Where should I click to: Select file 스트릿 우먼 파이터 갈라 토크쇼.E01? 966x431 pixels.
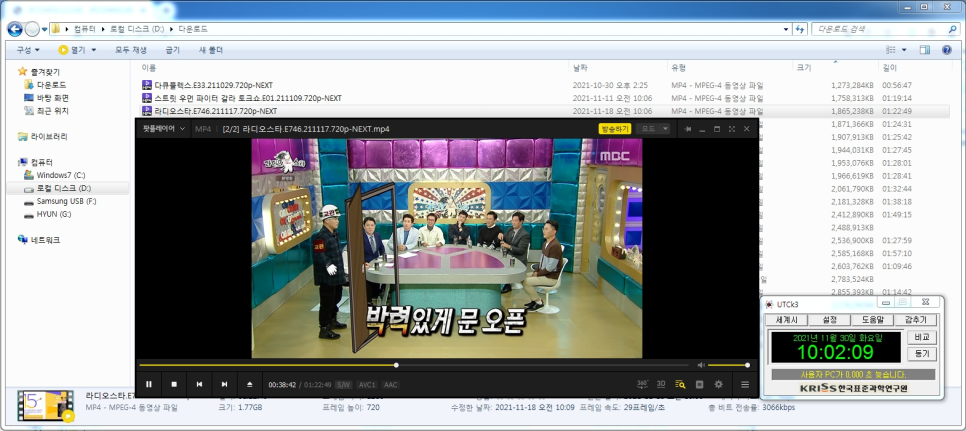point(248,98)
